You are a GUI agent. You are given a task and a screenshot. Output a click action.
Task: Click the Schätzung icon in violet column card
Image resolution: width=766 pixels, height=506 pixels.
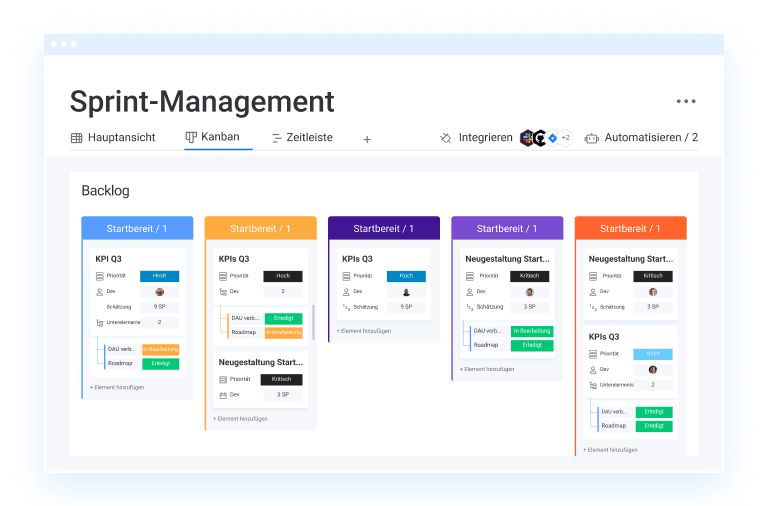tap(469, 307)
